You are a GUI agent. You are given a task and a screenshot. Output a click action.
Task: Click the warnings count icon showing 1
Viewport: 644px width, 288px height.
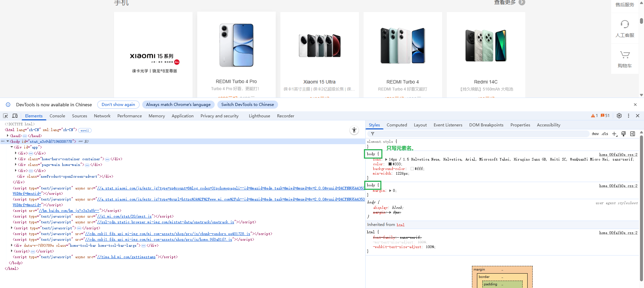pyautogui.click(x=594, y=116)
